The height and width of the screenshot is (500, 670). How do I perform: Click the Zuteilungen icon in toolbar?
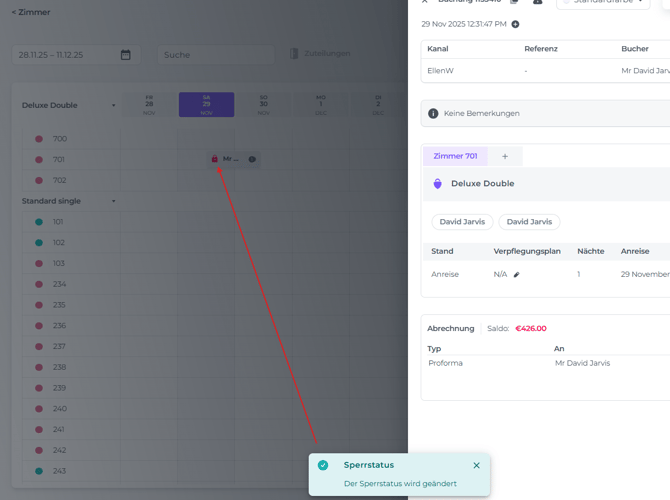294,54
